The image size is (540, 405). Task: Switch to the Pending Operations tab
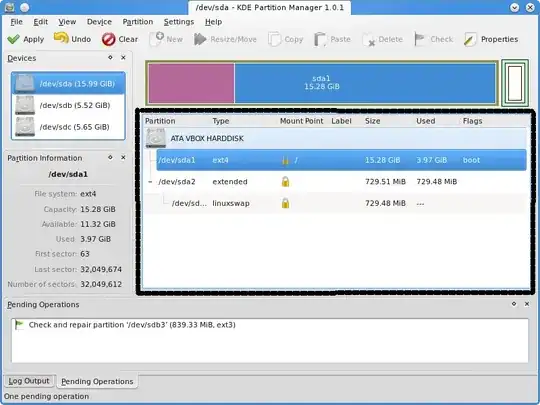point(97,381)
